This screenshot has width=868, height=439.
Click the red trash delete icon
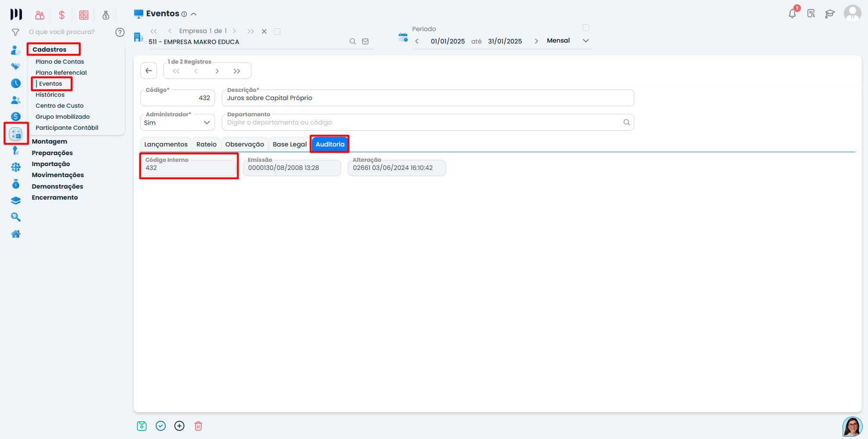(198, 426)
